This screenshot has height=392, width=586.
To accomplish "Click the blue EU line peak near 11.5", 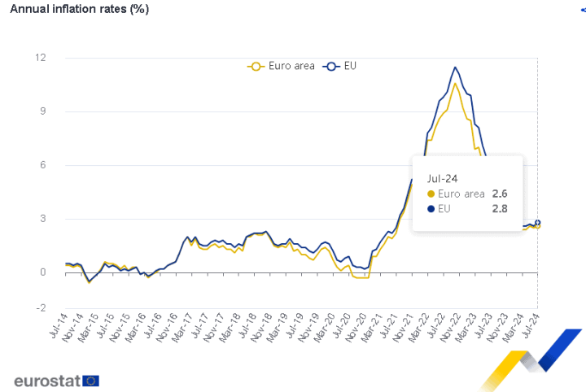I will tap(455, 68).
